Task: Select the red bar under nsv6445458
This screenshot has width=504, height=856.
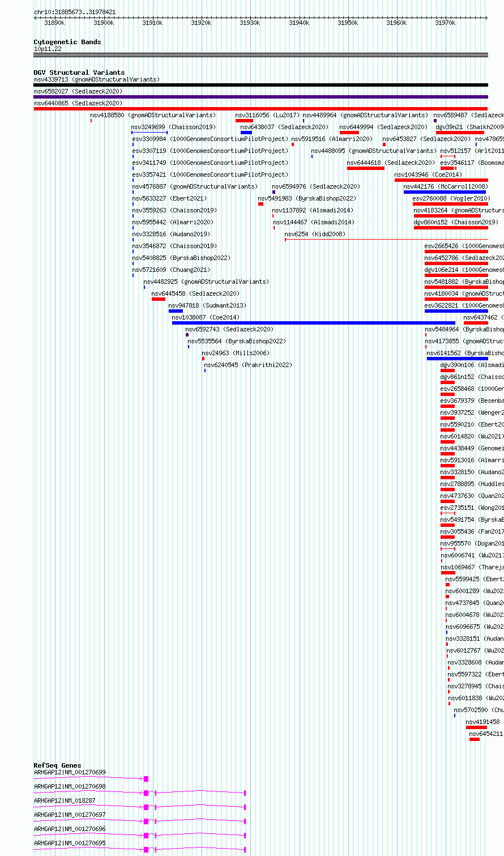Action: (159, 299)
